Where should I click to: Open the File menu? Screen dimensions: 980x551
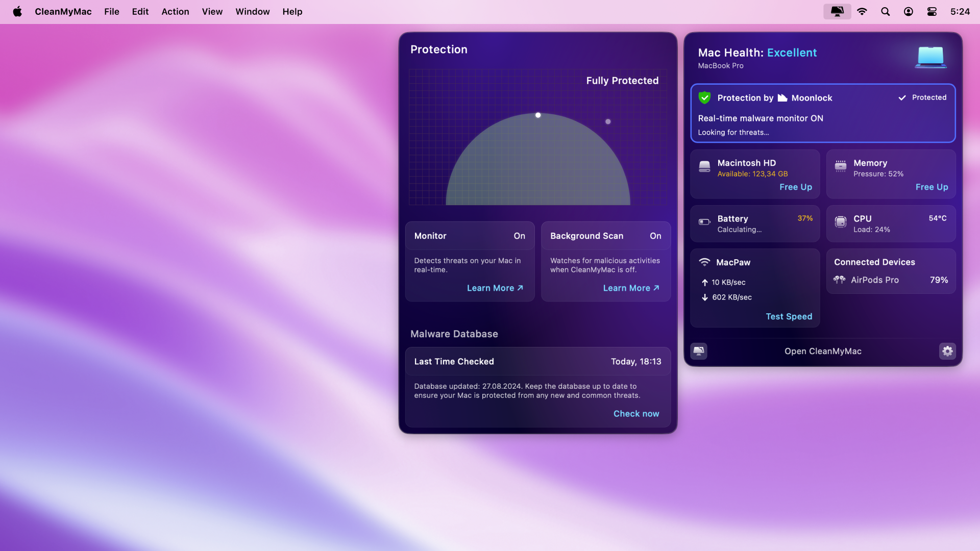pyautogui.click(x=112, y=11)
